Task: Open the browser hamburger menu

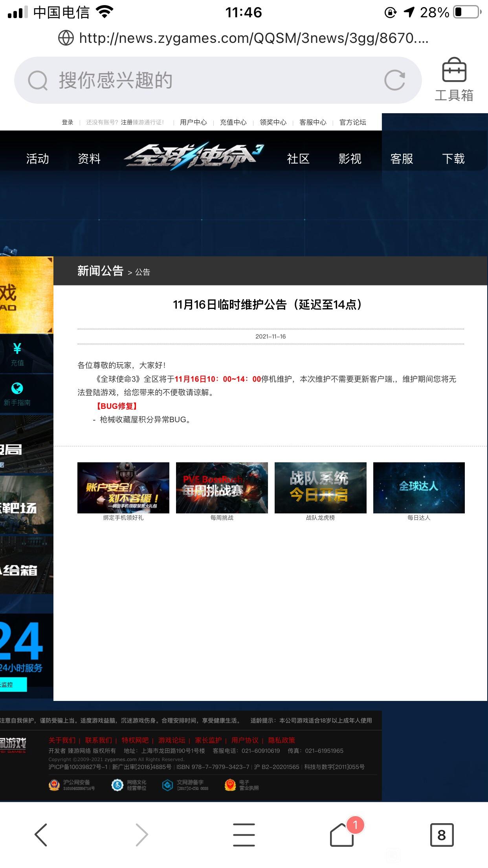Action: [x=244, y=835]
